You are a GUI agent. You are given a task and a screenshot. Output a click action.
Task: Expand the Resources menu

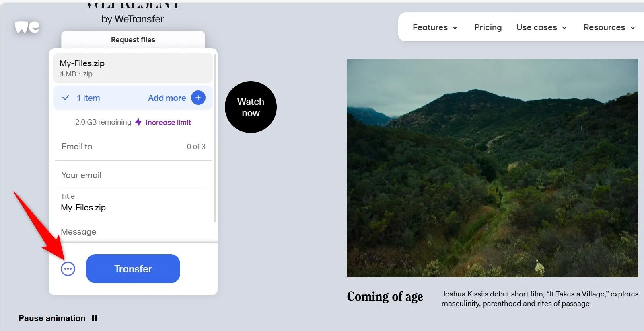tap(609, 27)
